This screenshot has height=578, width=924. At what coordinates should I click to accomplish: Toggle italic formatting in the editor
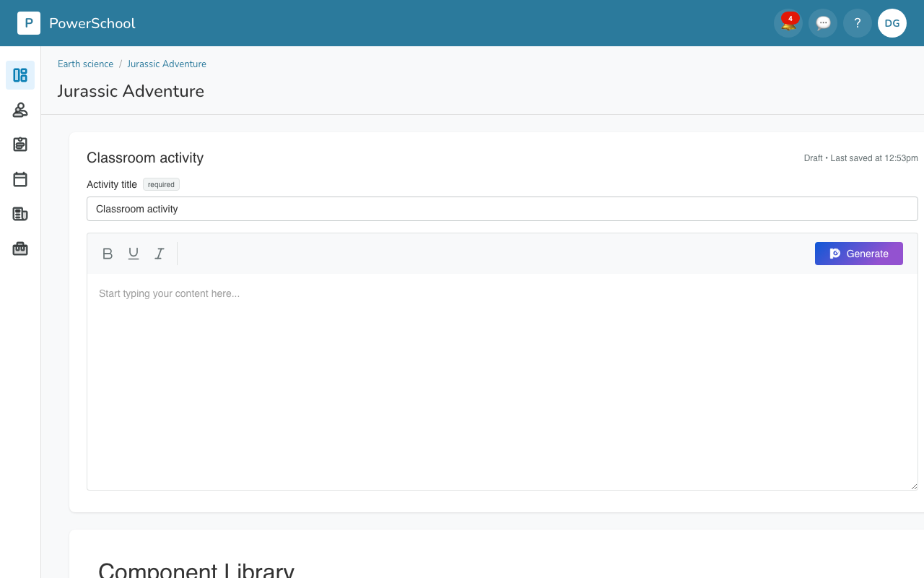coord(159,254)
